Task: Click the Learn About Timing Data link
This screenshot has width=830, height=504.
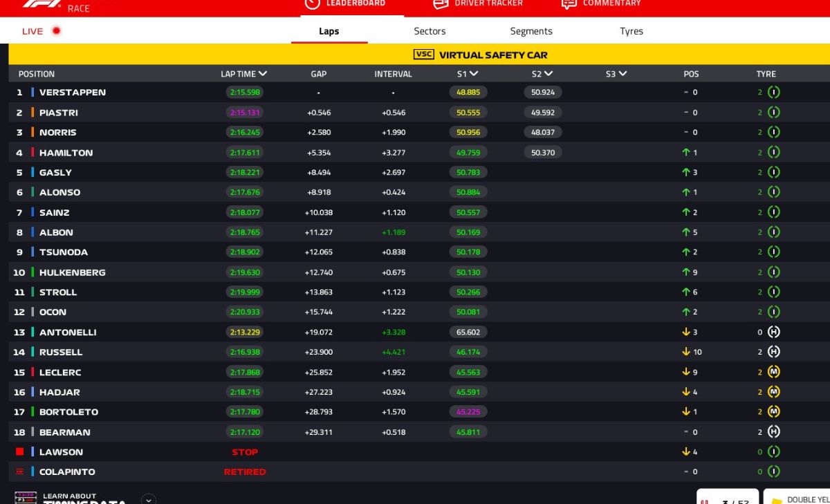Action: 83,498
